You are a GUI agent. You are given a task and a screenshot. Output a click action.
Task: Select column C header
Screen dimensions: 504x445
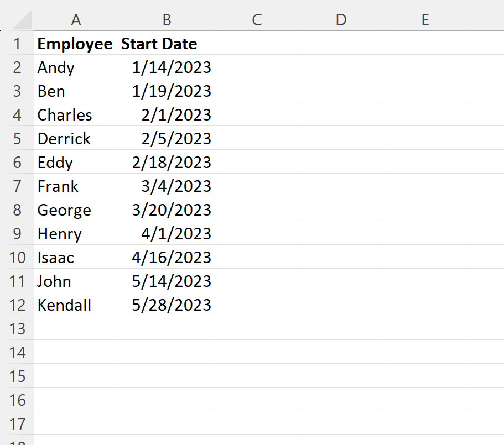pyautogui.click(x=257, y=19)
